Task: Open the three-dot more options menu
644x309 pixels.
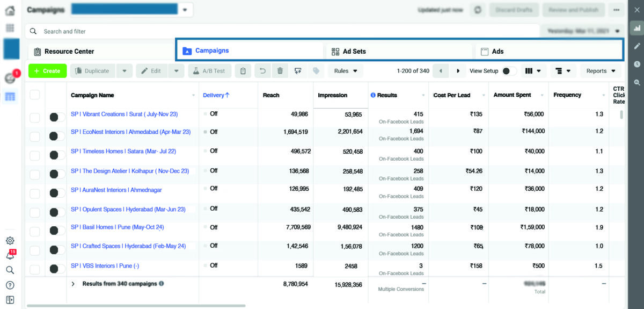Action: (x=616, y=10)
